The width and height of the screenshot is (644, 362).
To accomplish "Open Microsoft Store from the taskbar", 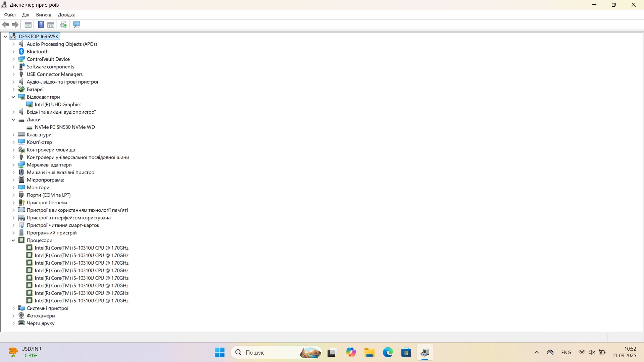I will (x=406, y=352).
